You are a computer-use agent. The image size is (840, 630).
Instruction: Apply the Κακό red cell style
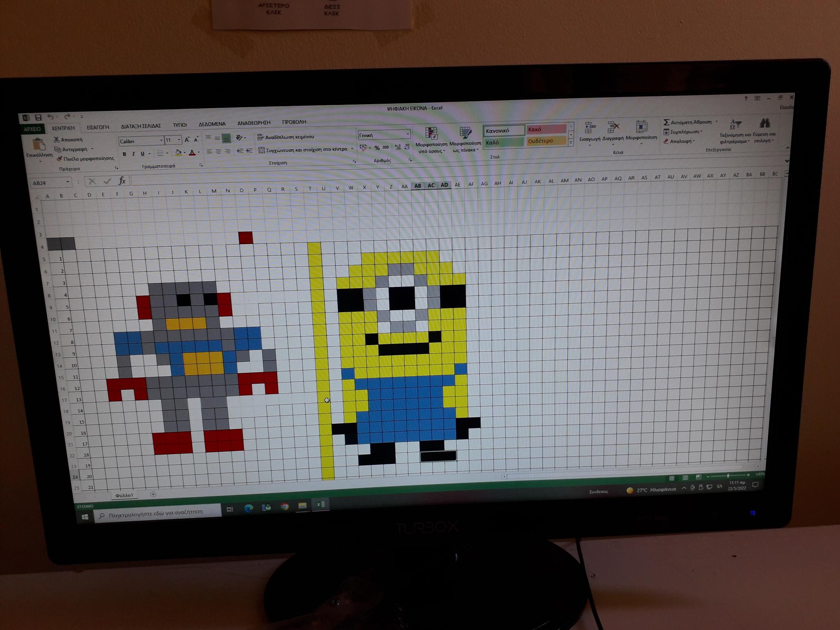(x=546, y=129)
